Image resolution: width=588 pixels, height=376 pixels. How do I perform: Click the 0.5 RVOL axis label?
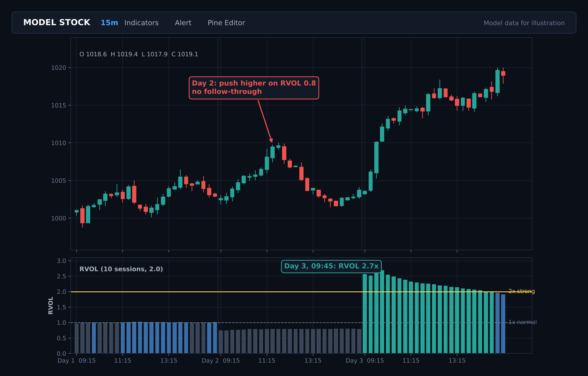click(62, 338)
